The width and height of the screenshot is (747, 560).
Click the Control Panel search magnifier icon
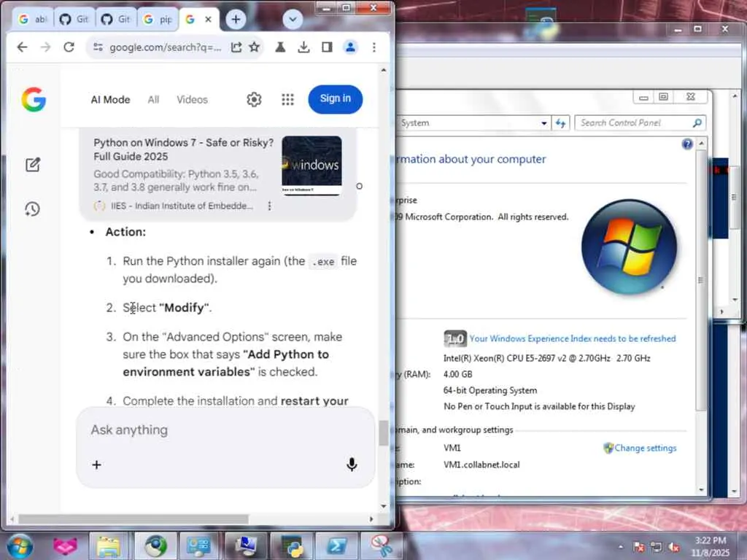coord(697,122)
